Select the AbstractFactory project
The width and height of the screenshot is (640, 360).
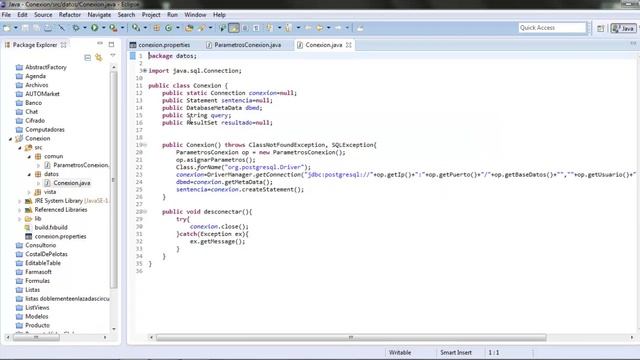pos(46,67)
